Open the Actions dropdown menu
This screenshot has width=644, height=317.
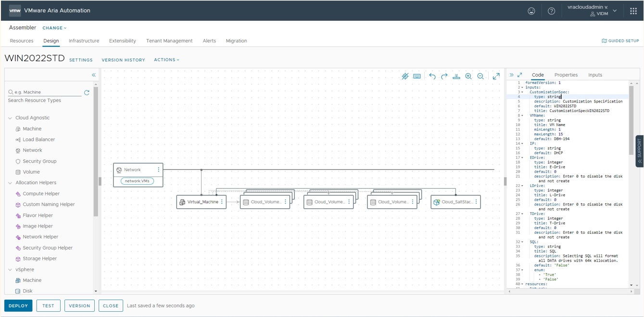pyautogui.click(x=166, y=60)
